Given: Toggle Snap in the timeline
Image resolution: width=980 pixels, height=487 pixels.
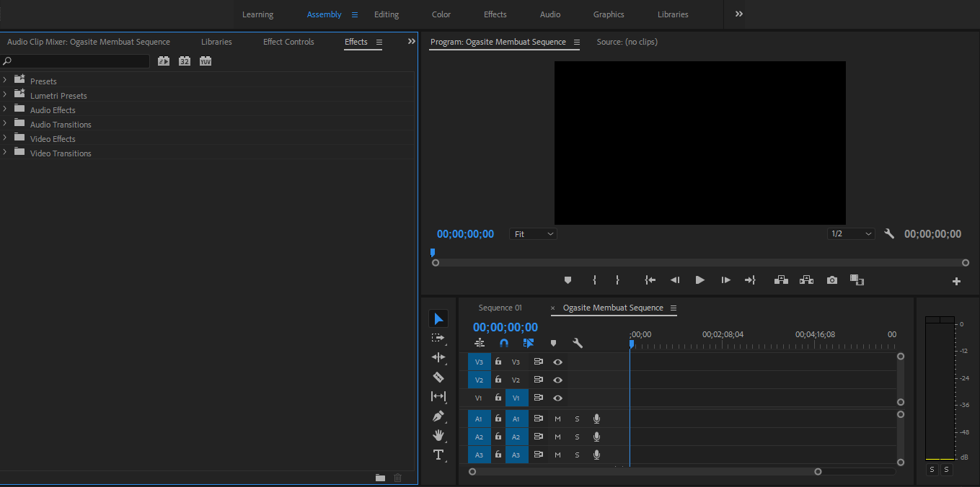Looking at the screenshot, I should 503,343.
